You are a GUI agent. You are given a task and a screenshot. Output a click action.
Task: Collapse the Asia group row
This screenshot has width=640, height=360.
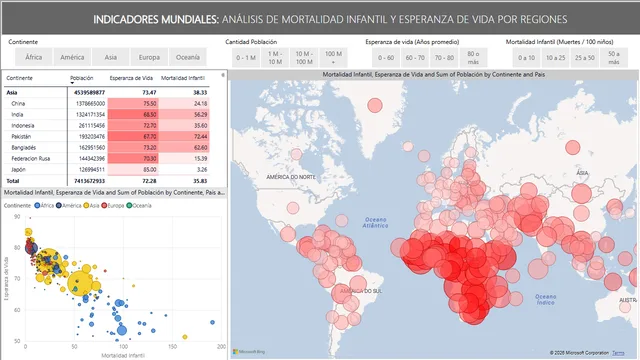coord(12,93)
